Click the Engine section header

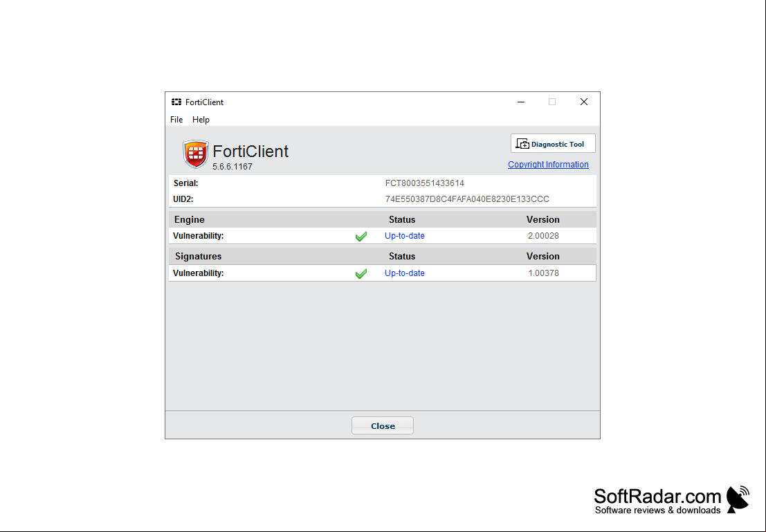coord(190,220)
